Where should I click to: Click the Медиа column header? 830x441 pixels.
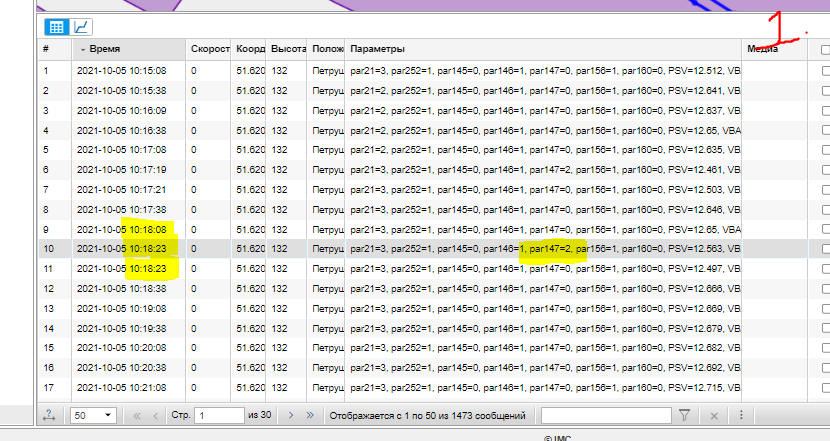coord(772,49)
